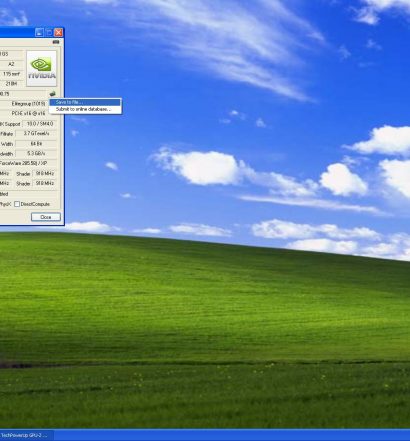Open the screenshot camera icon in GPU-Z
The width and height of the screenshot is (410, 441).
(x=56, y=42)
